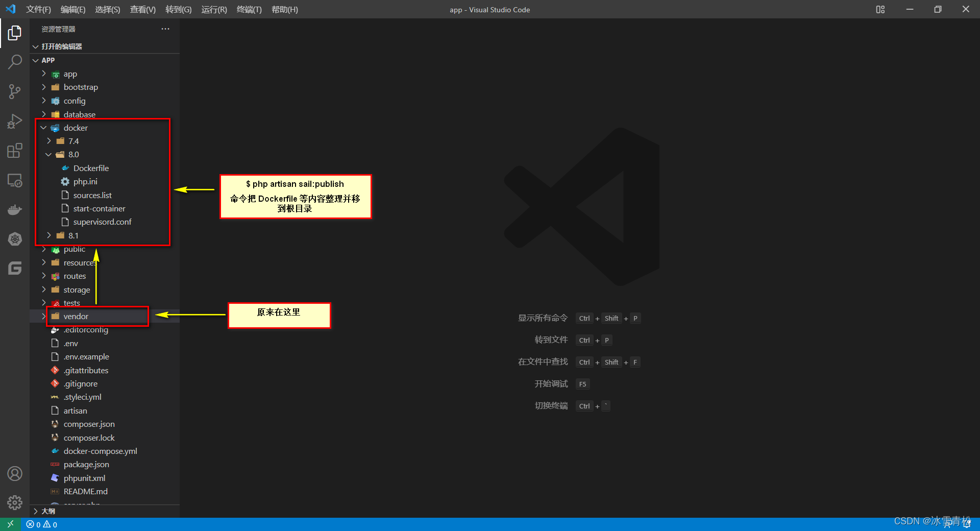The height and width of the screenshot is (531, 980).
Task: Open supervisord.conf file
Action: pos(102,222)
